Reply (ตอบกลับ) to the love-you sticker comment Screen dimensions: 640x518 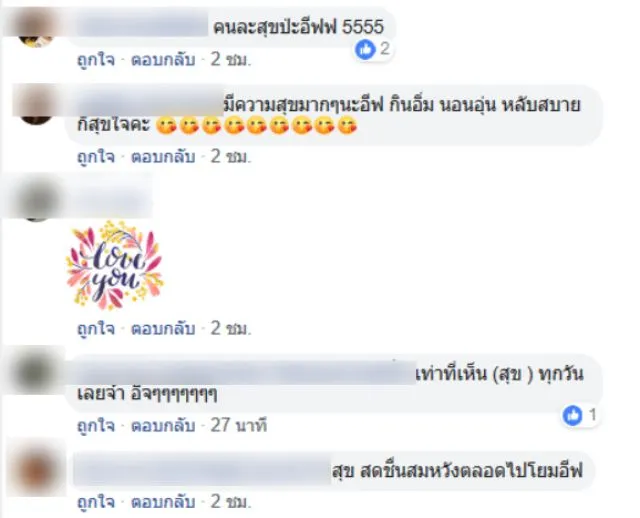(163, 329)
